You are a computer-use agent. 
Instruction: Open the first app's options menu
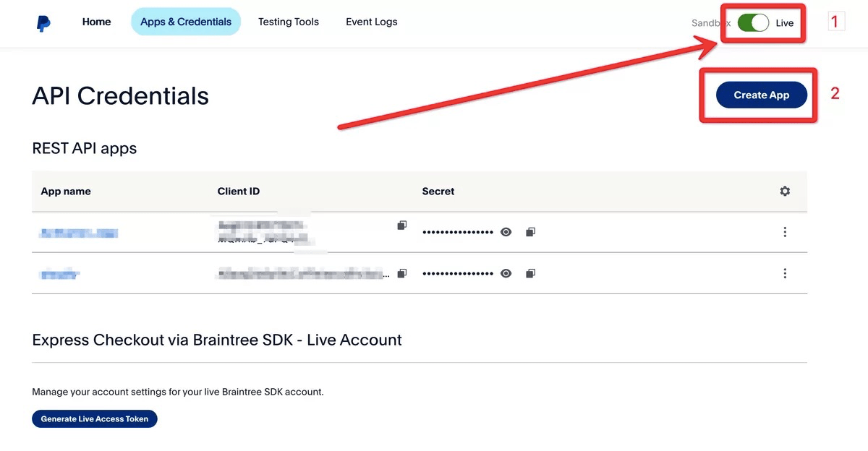785,231
